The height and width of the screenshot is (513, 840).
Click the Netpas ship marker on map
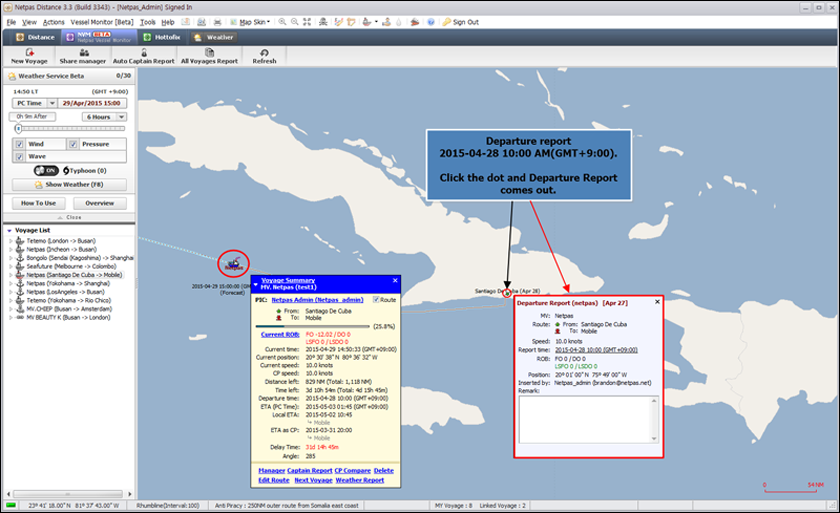[x=233, y=263]
